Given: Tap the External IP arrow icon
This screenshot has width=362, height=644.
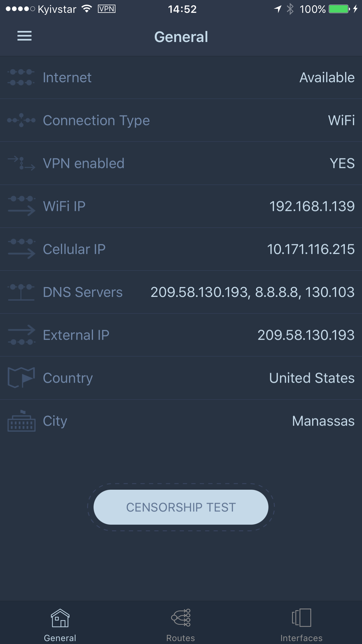Looking at the screenshot, I should 21,335.
